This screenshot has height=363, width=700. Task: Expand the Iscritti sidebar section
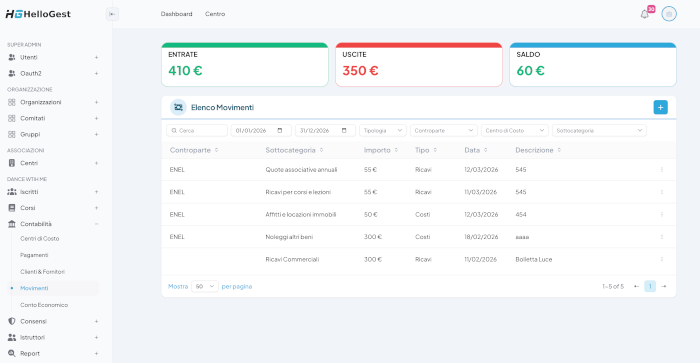coord(96,192)
